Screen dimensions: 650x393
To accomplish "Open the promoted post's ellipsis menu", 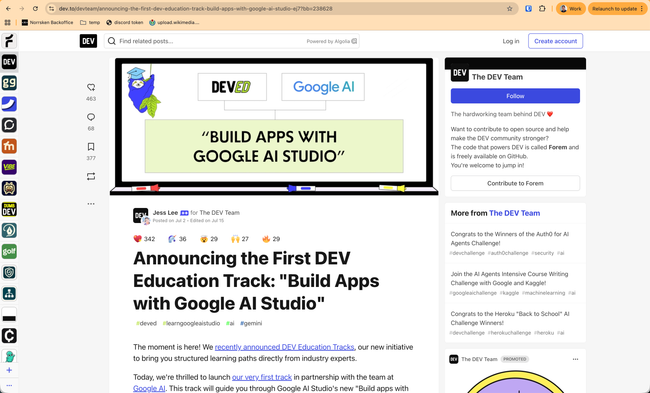I will click(575, 359).
